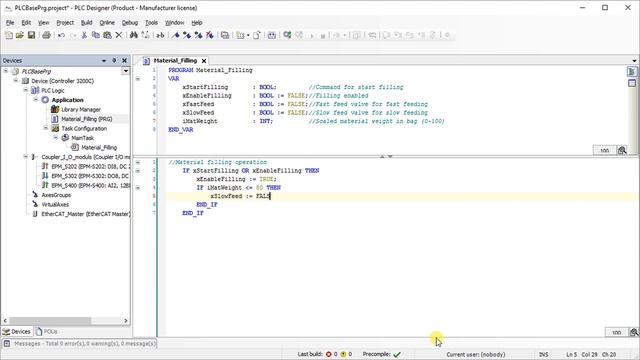Select the VirtualAxes tree node
This screenshot has height=360, width=640.
(55, 204)
